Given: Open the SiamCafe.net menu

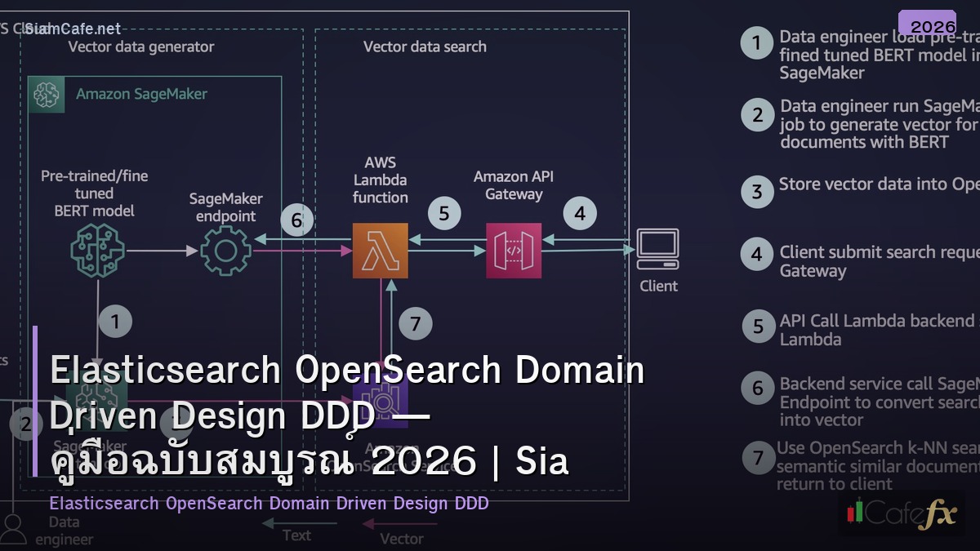Looking at the screenshot, I should (73, 27).
